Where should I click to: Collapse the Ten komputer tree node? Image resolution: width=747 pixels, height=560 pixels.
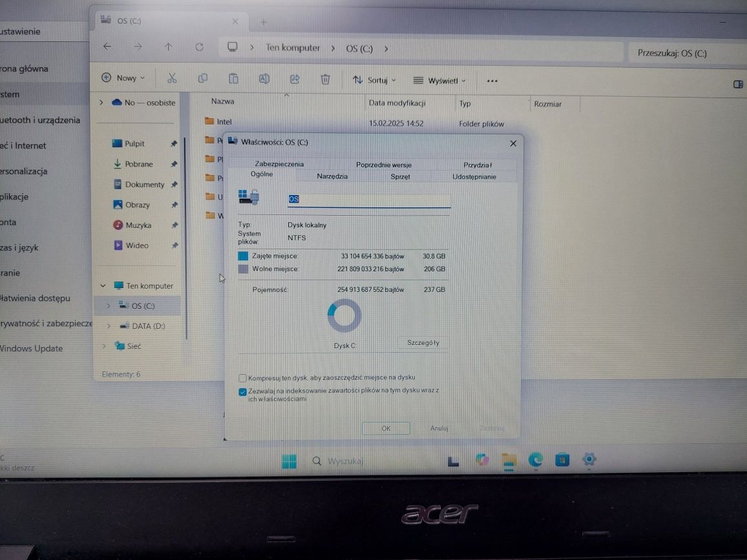pyautogui.click(x=103, y=285)
